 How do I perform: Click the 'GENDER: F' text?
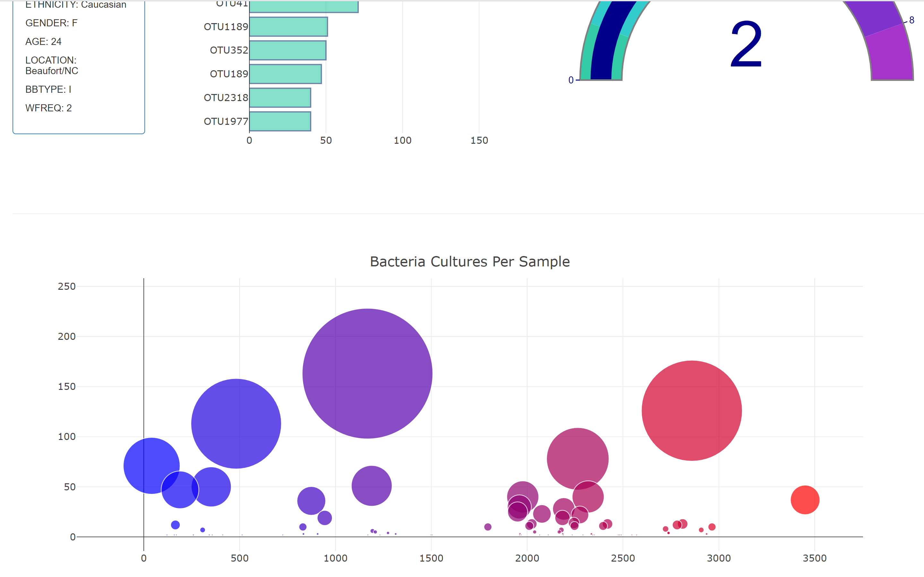point(51,23)
